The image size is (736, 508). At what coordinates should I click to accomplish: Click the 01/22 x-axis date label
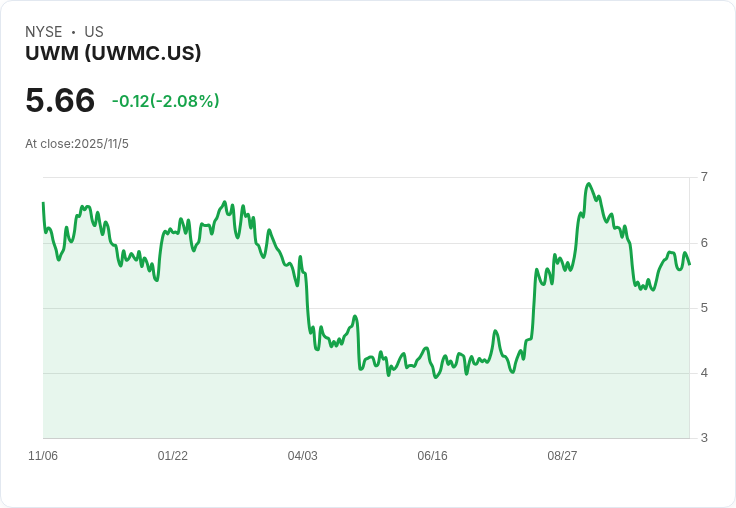(x=173, y=456)
